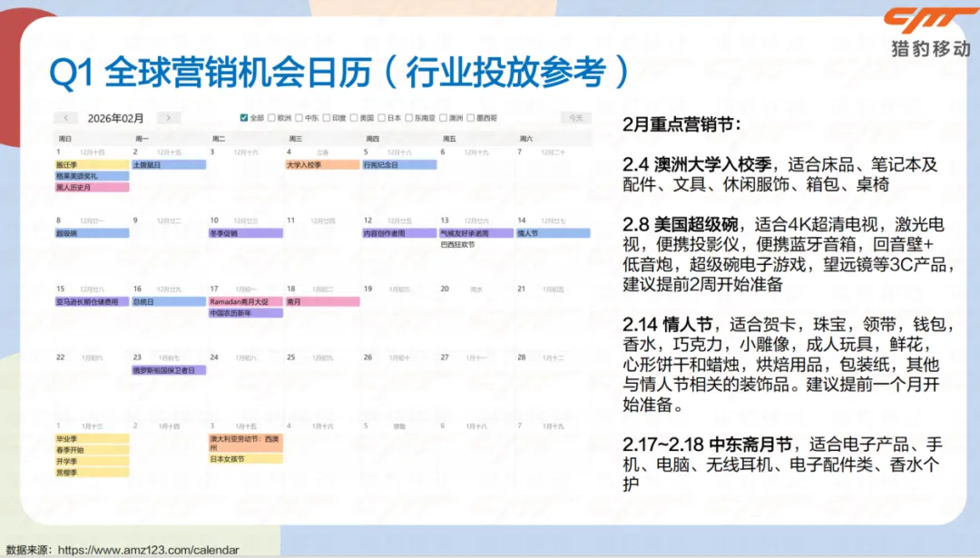Go to previous month with left chevron
Viewport: 980px width, 558px height.
pos(65,117)
